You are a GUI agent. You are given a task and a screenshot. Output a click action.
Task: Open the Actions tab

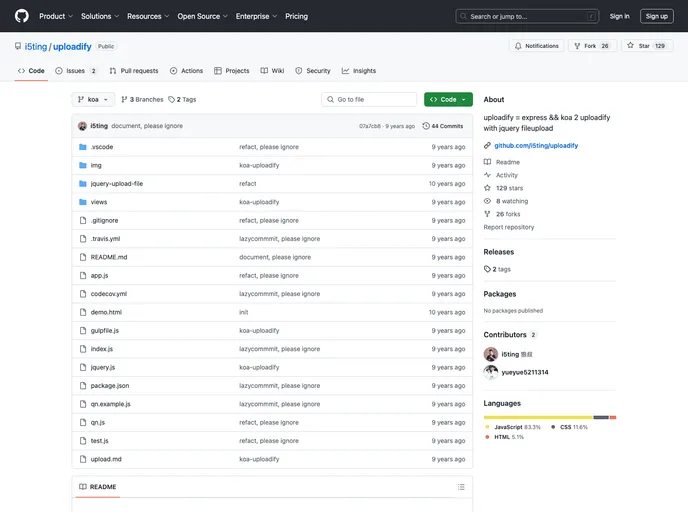(186, 71)
